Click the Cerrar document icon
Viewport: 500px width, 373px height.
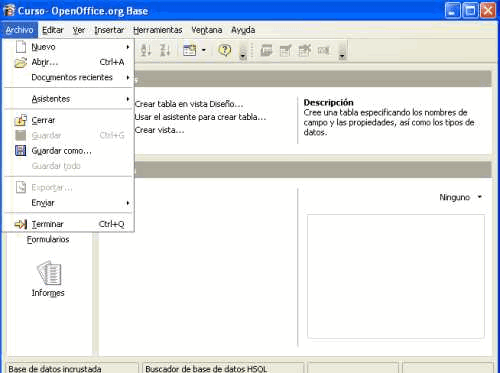point(21,120)
